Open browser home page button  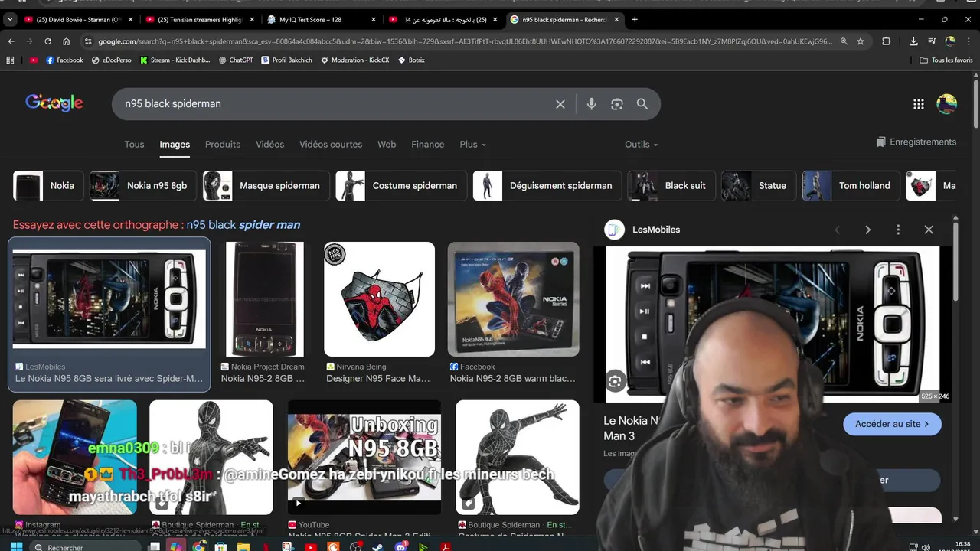pyautogui.click(x=67, y=41)
